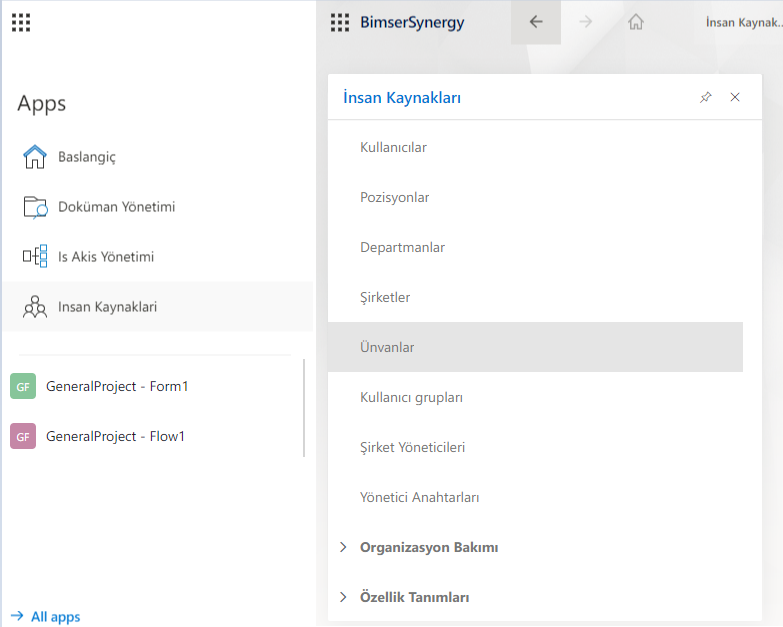Select Ünvanlar from the menu

[387, 347]
